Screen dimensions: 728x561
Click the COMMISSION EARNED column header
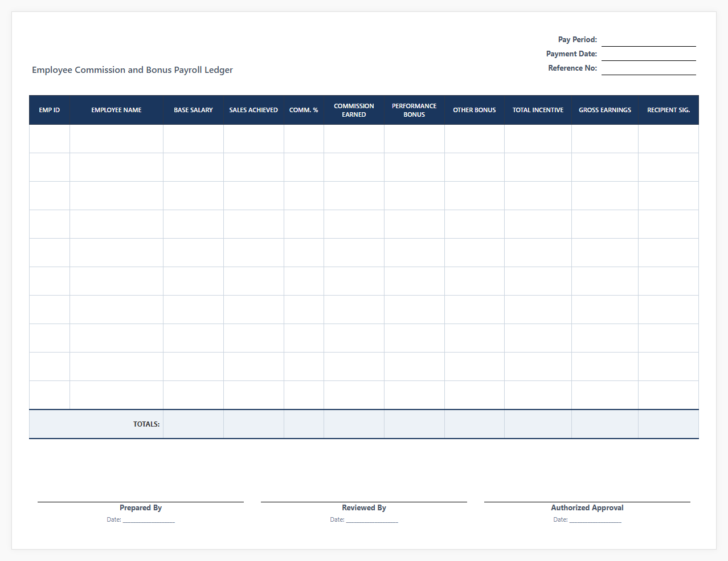pyautogui.click(x=354, y=110)
